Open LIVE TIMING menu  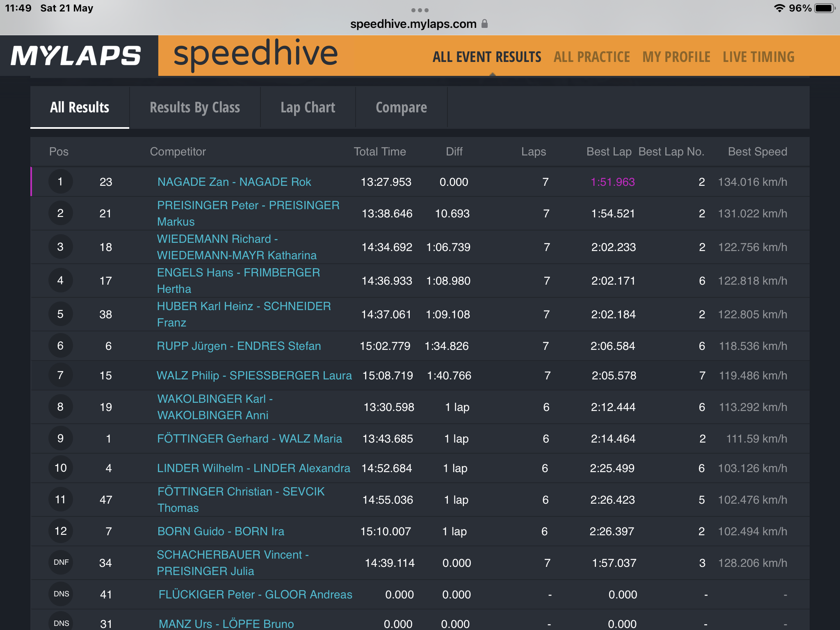tap(758, 57)
